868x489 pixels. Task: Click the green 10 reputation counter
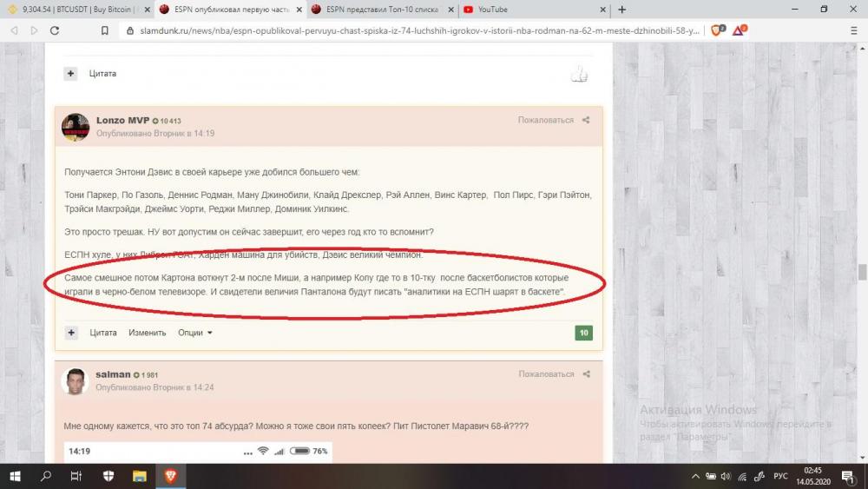pos(583,333)
